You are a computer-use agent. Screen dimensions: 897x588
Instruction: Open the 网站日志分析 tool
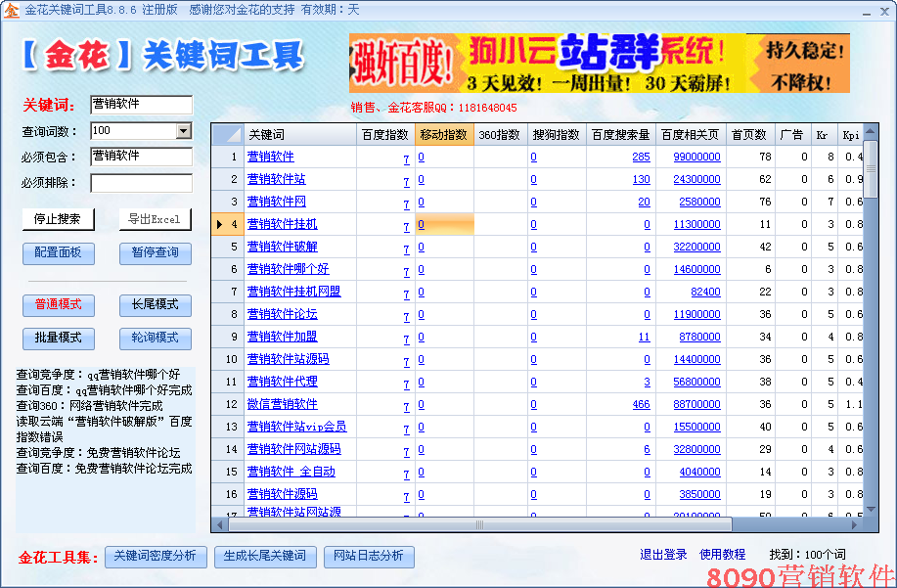coord(368,556)
